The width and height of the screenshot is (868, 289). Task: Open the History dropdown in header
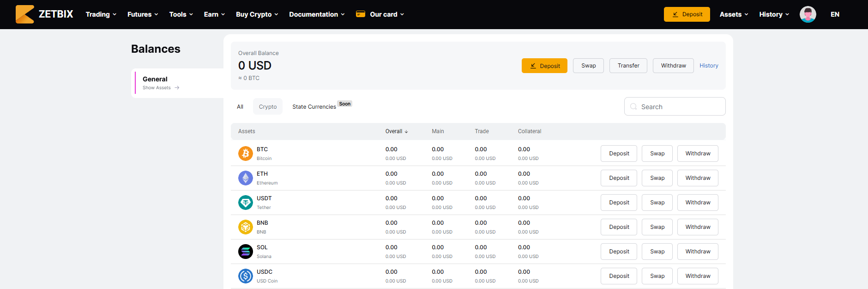pos(774,14)
